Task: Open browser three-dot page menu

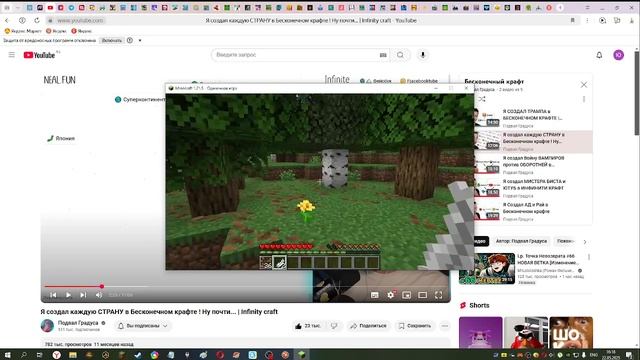Action: coord(587,20)
